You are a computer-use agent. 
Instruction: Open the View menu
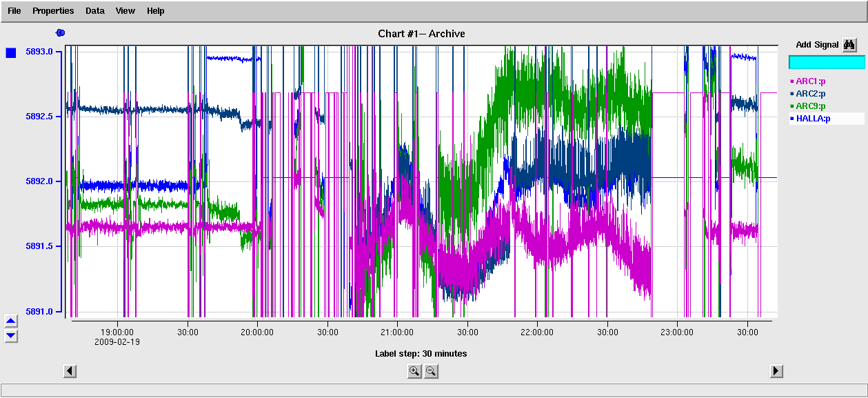(125, 11)
